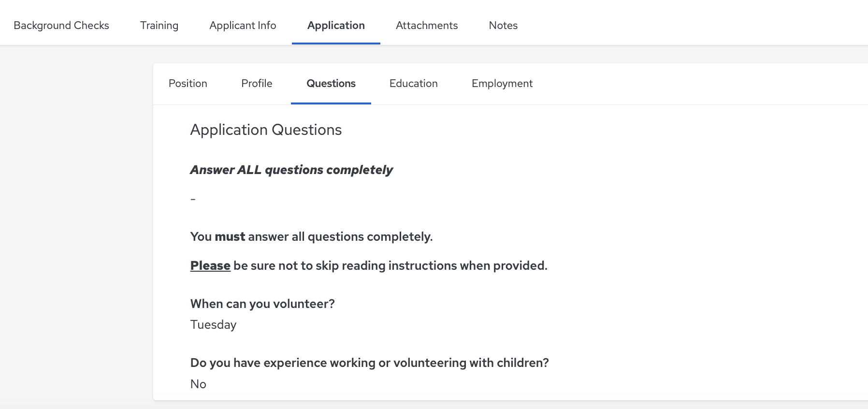Open the Profile sub-tab
Viewport: 868px width, 409px height.
point(257,84)
